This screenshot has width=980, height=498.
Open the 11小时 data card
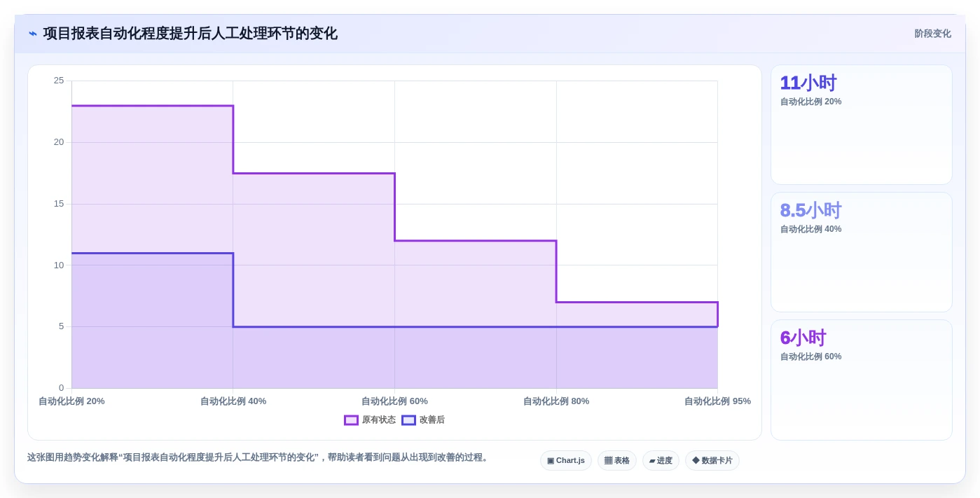click(x=862, y=125)
